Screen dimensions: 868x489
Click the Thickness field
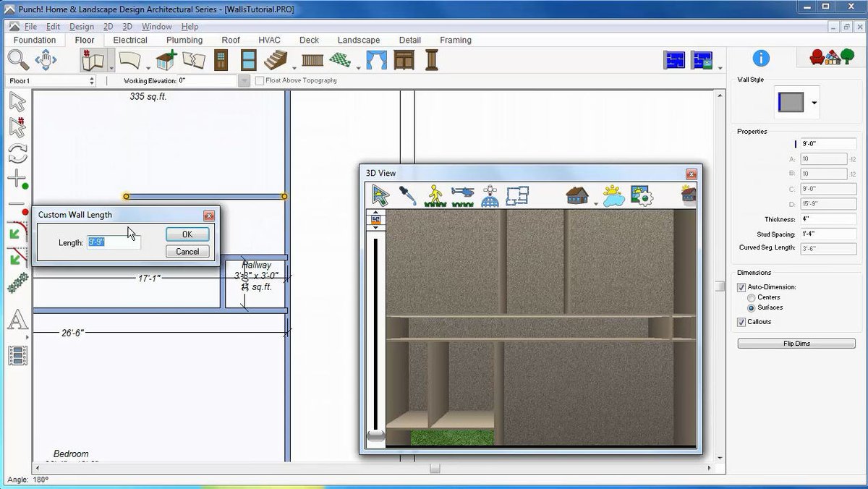[827, 219]
